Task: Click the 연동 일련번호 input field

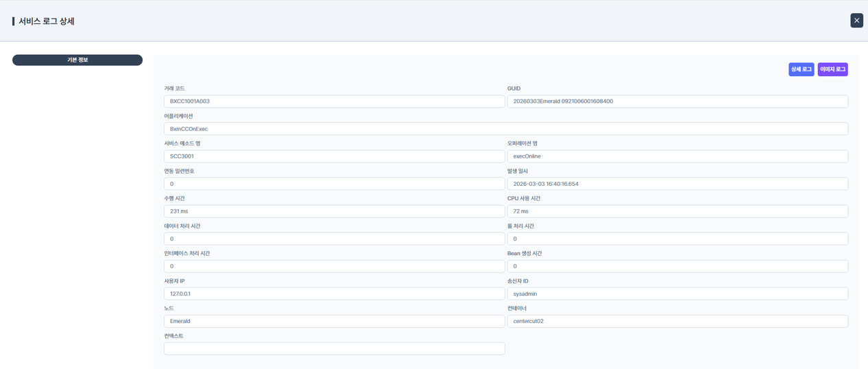Action: pos(335,184)
